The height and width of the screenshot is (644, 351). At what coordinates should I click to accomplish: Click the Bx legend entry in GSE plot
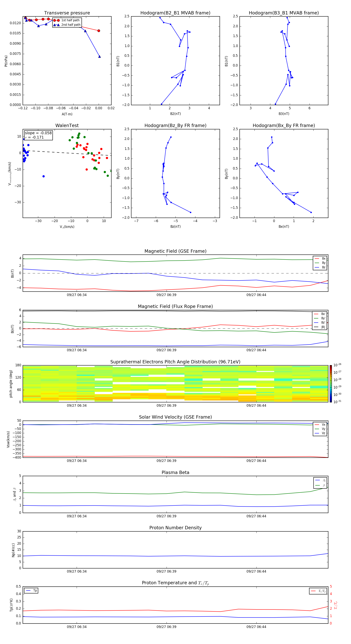coord(320,259)
